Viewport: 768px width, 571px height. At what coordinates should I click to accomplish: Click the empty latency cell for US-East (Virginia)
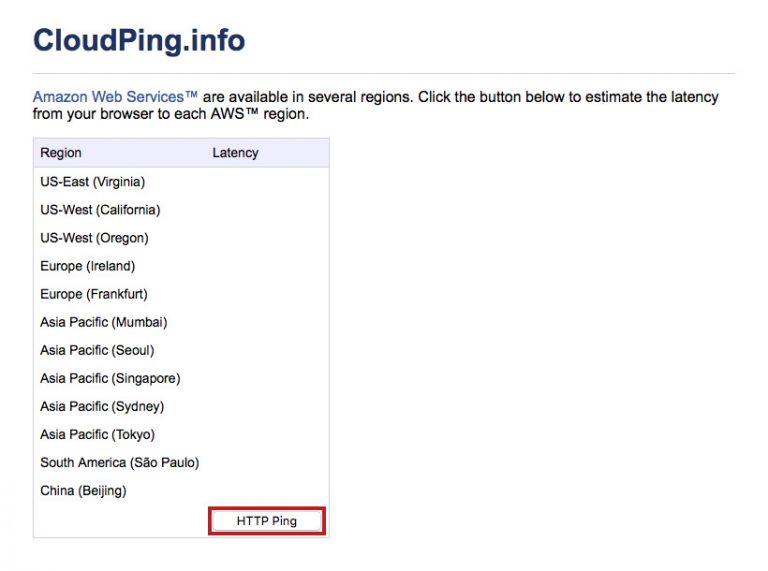tap(267, 182)
